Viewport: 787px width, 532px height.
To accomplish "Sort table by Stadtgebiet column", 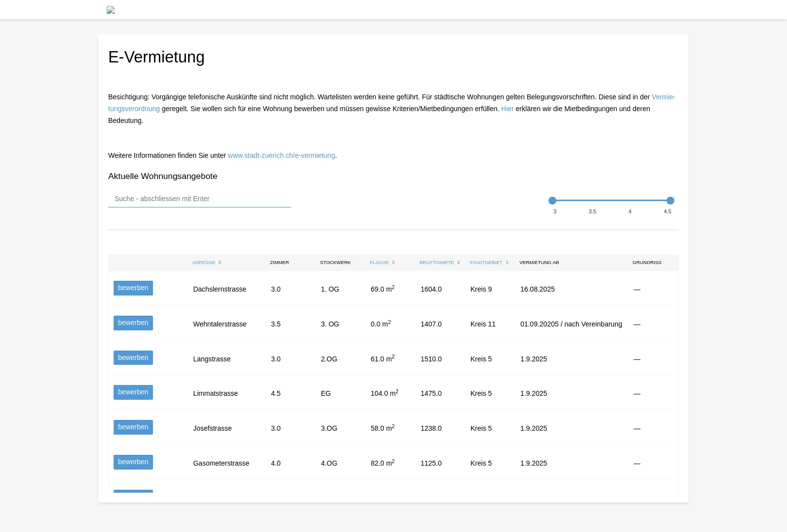I will tap(489, 263).
